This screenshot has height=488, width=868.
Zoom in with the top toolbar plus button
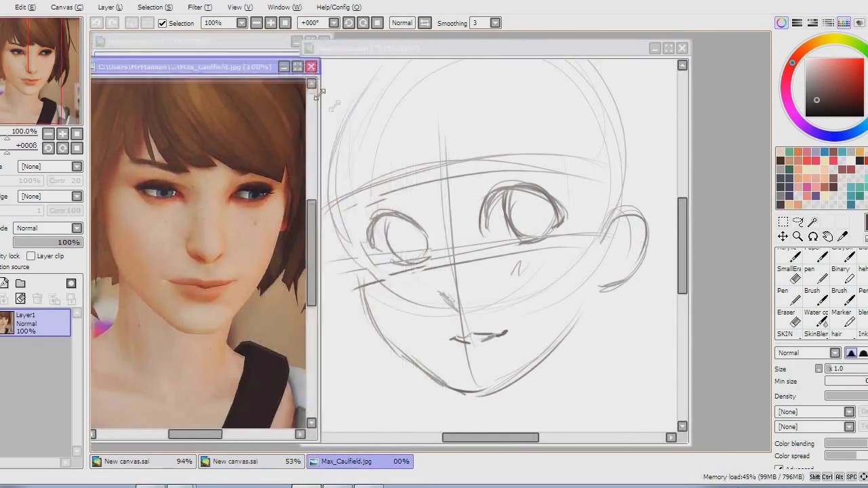pyautogui.click(x=271, y=23)
